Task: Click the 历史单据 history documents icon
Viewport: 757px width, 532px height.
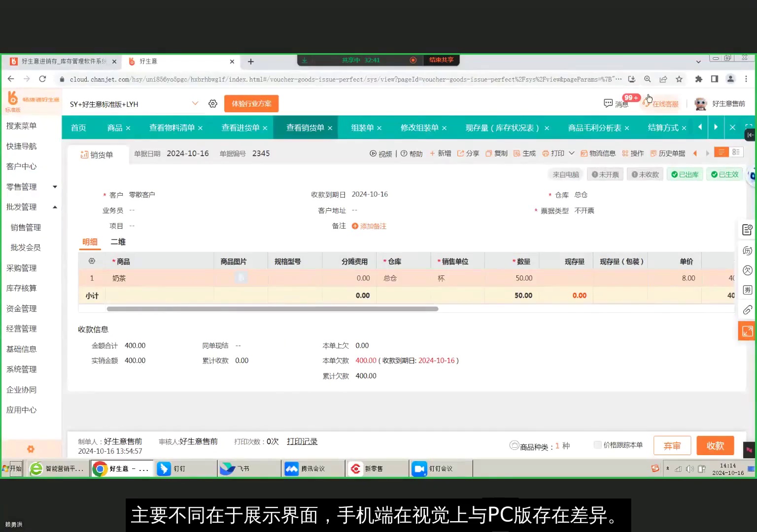Action: (x=668, y=153)
